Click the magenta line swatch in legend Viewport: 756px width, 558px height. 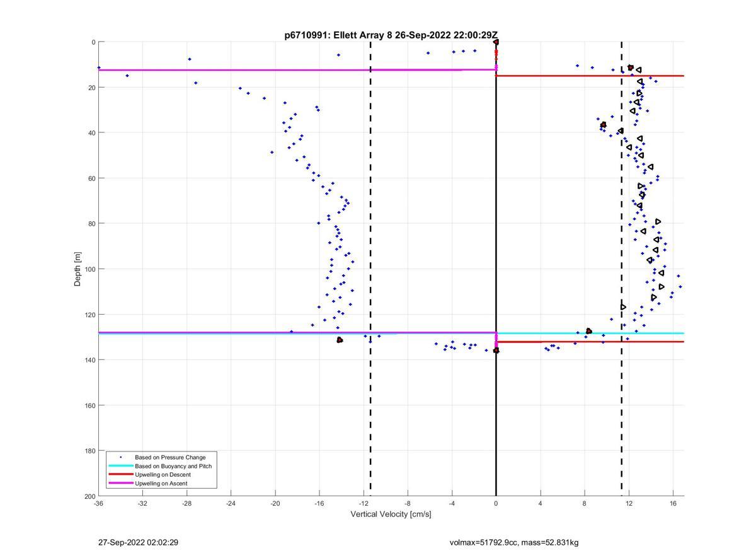[120, 484]
